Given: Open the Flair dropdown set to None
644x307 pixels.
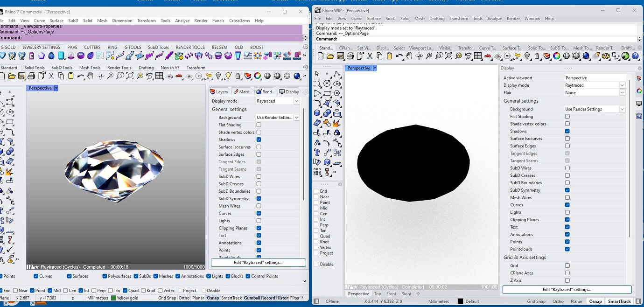Looking at the screenshot, I should 622,92.
